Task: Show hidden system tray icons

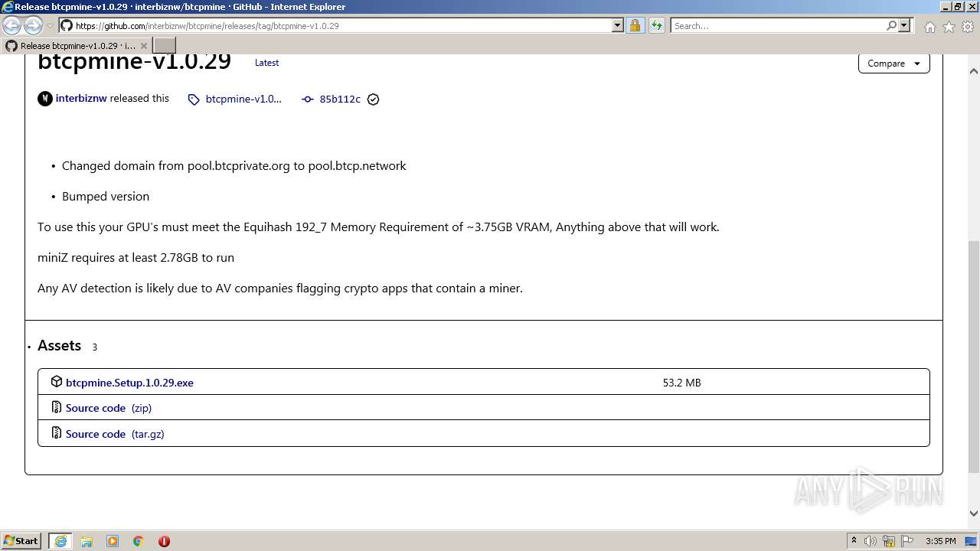Action: [x=854, y=541]
